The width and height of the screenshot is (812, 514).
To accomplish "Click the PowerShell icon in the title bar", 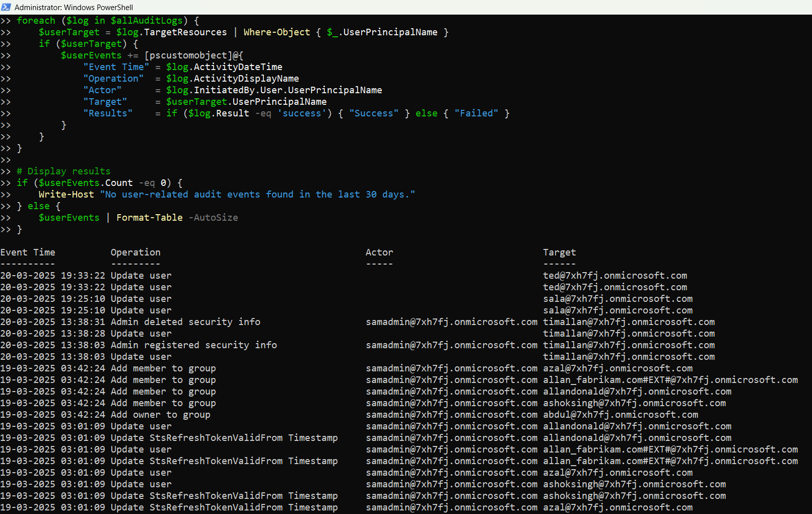I will (x=6, y=7).
